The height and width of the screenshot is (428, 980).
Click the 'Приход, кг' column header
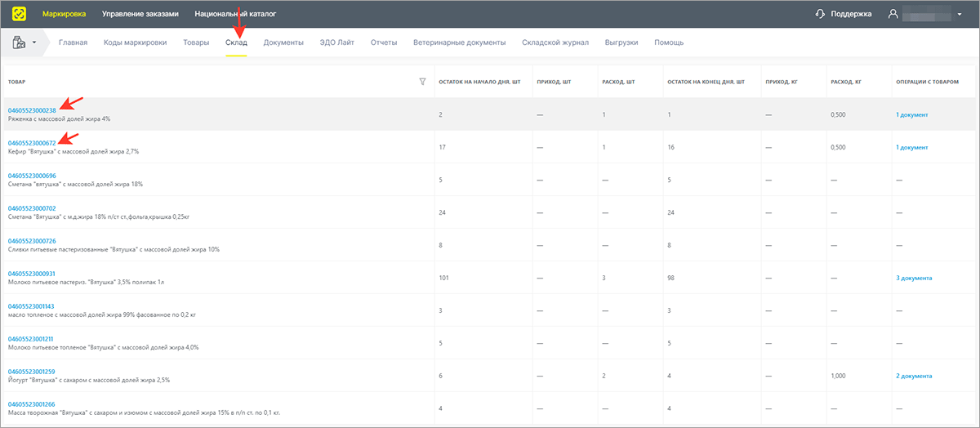pyautogui.click(x=782, y=82)
